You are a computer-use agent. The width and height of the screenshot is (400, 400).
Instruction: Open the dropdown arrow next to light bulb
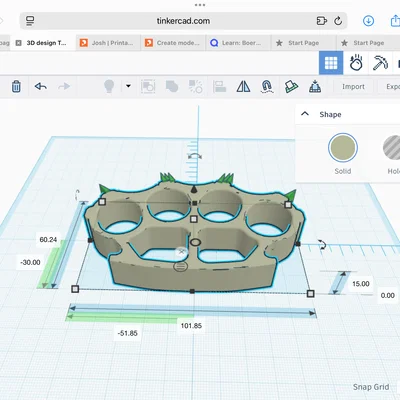point(128,86)
